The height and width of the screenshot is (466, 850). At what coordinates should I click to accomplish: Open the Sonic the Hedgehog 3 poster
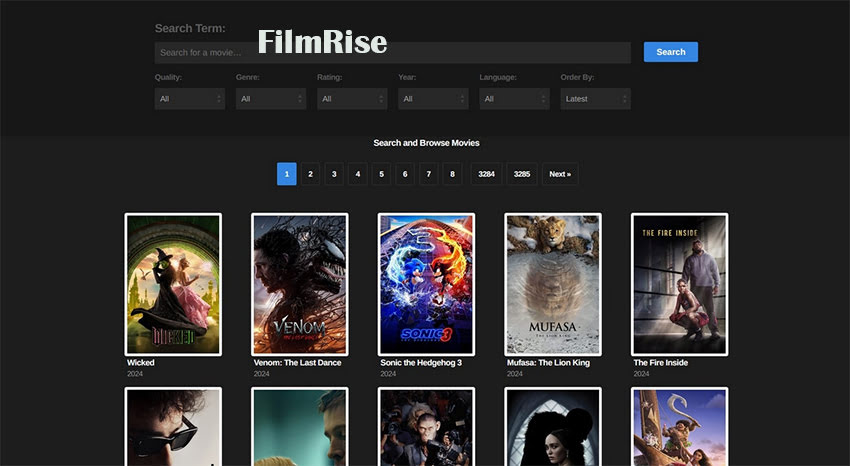[426, 284]
